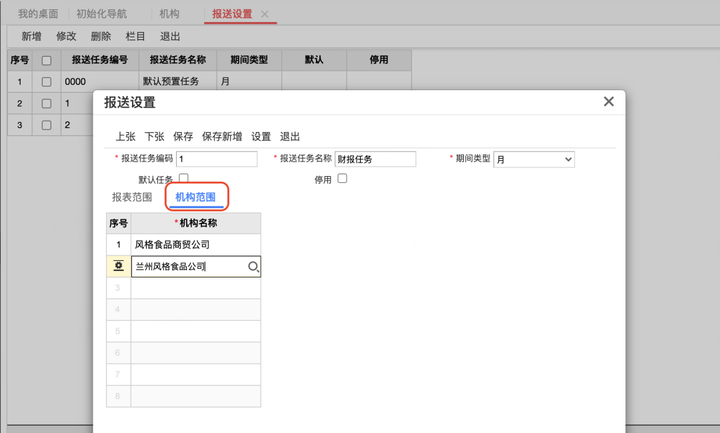Toggle the 停用 checkbox
Image resolution: width=720 pixels, height=433 pixels.
(342, 178)
